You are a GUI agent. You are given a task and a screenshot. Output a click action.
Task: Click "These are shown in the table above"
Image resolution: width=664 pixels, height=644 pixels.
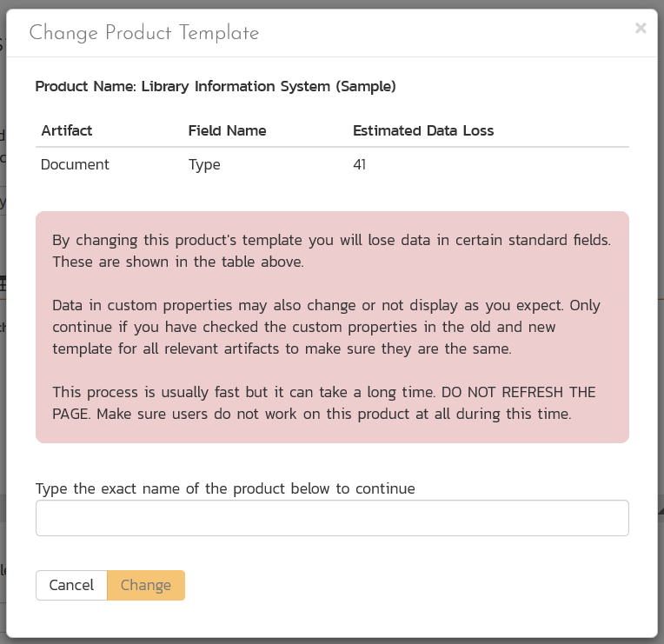click(x=178, y=262)
